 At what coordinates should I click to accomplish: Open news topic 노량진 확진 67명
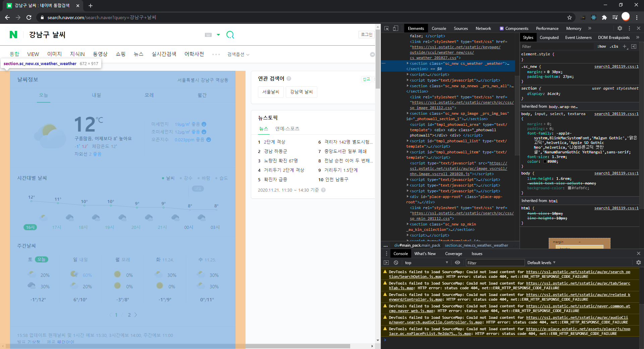point(281,161)
